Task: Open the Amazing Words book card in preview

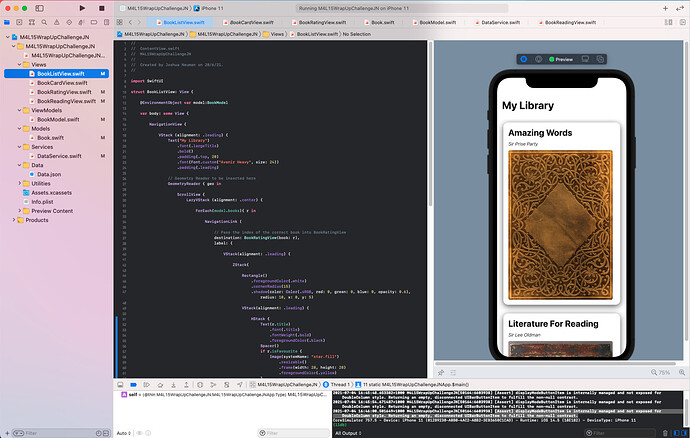Action: tap(562, 213)
